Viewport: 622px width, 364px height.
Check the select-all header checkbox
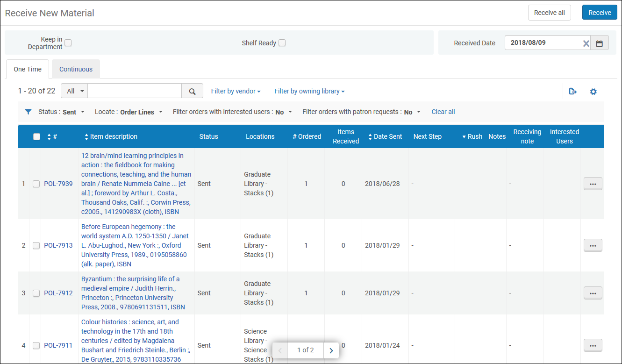coord(36,137)
